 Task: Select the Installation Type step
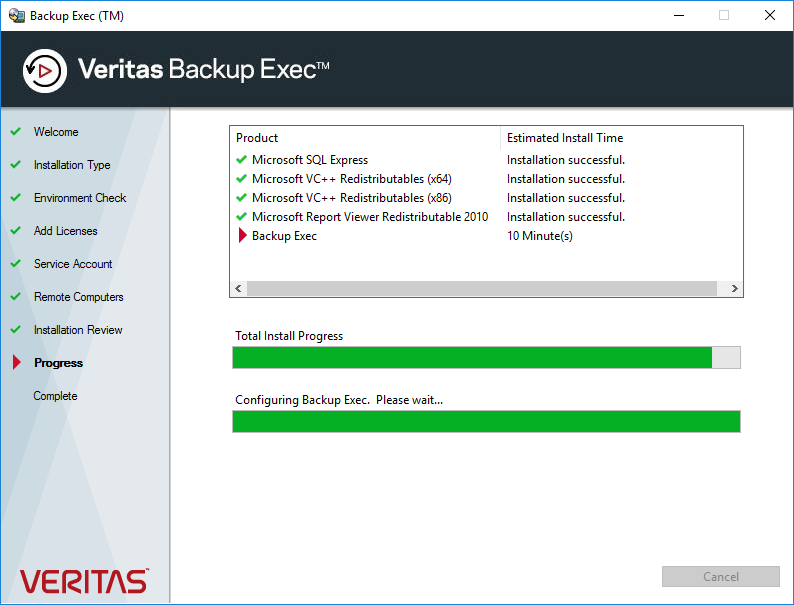pyautogui.click(x=72, y=165)
